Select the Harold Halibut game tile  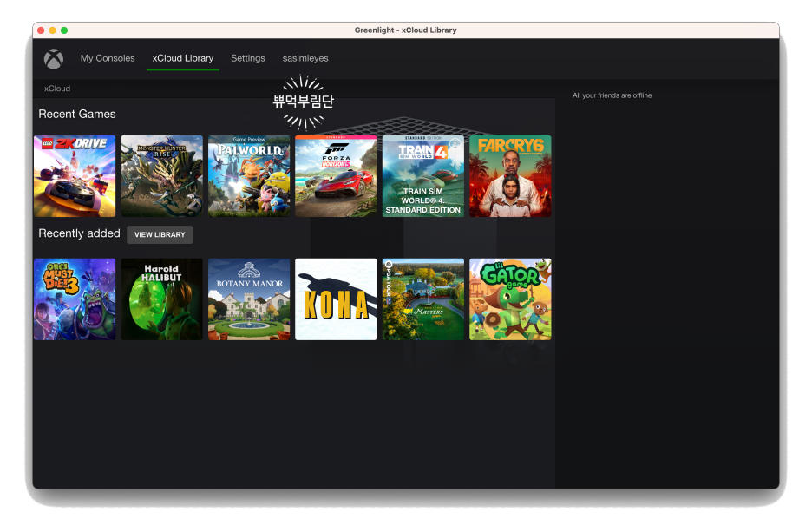(161, 299)
